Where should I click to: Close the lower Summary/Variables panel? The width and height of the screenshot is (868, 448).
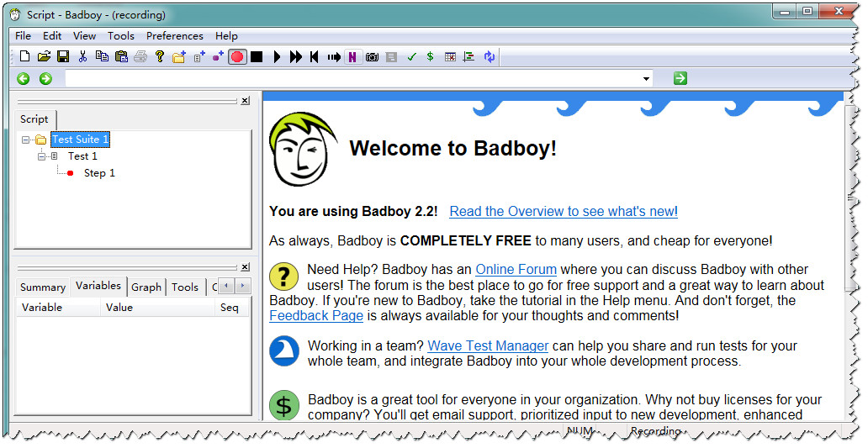click(x=246, y=267)
